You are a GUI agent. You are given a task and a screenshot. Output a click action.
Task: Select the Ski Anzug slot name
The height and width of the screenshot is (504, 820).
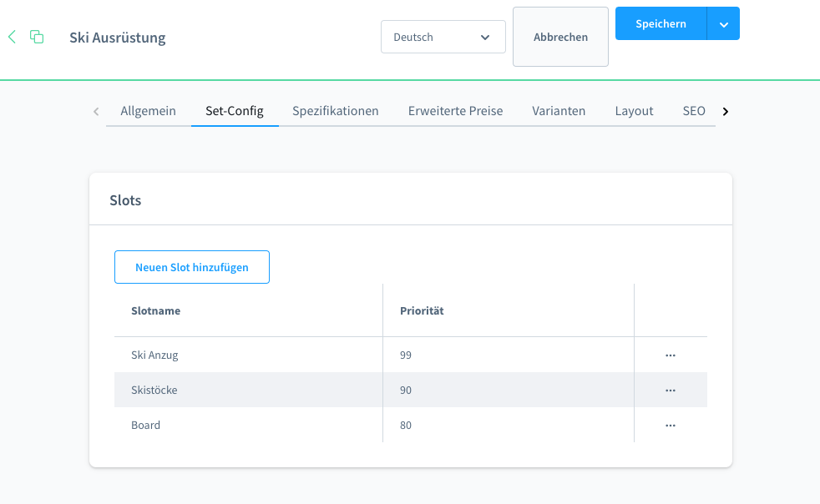[154, 355]
